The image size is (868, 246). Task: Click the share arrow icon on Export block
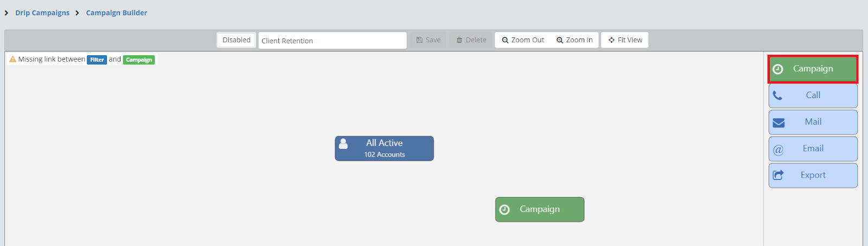point(778,175)
